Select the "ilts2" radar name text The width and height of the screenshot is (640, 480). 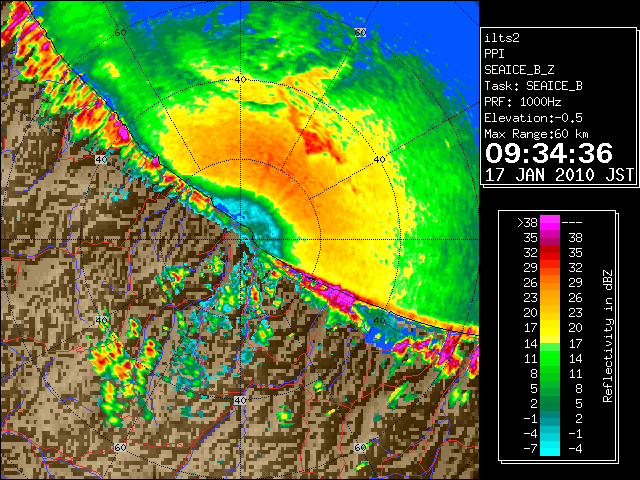(502, 38)
